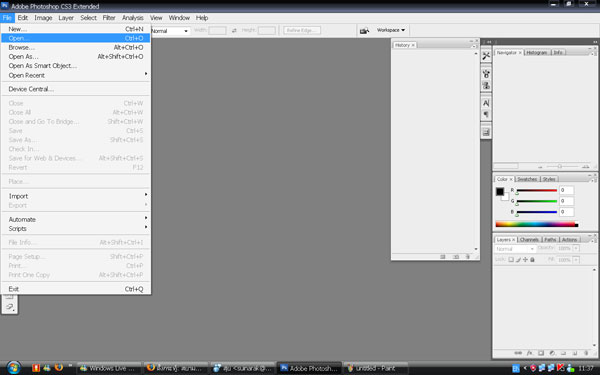Toggle lock transparent pixels in Layers panel
This screenshot has width=600, height=375.
point(511,259)
